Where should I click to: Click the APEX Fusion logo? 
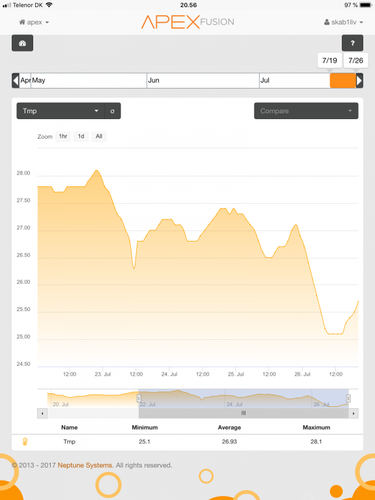tap(187, 22)
